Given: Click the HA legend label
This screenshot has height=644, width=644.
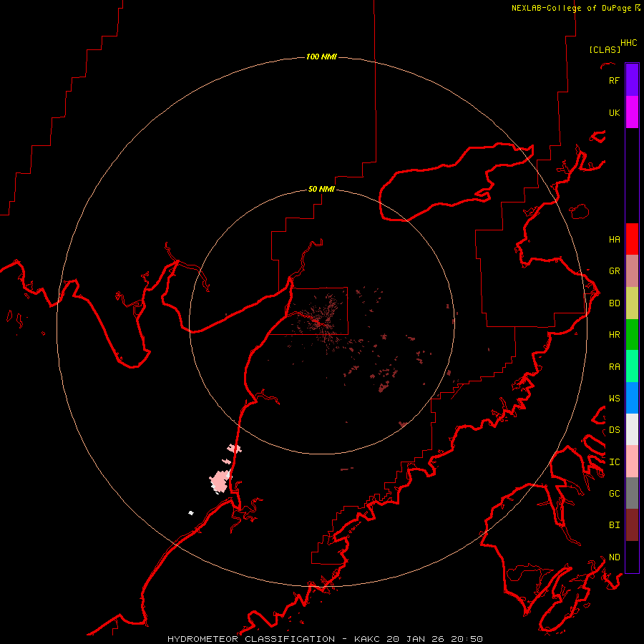Looking at the screenshot, I should click(x=614, y=239).
